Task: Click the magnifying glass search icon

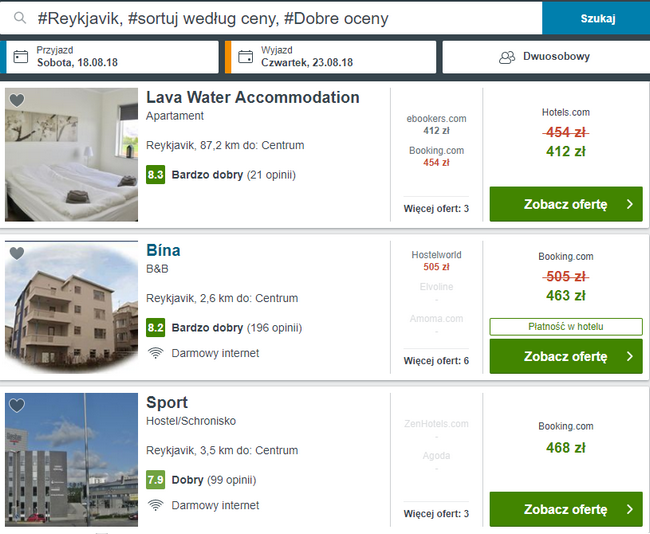Action: pyautogui.click(x=20, y=18)
